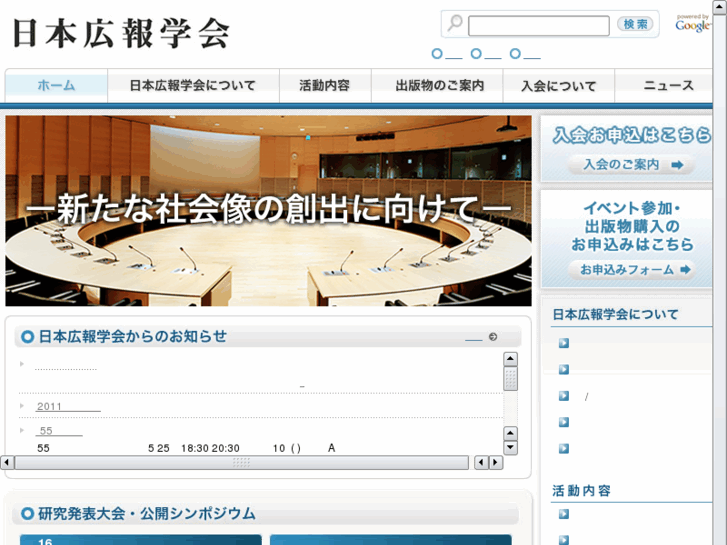The height and width of the screenshot is (545, 727).
Task: Click the news text row showing 18:30 20:30
Action: pyautogui.click(x=186, y=448)
